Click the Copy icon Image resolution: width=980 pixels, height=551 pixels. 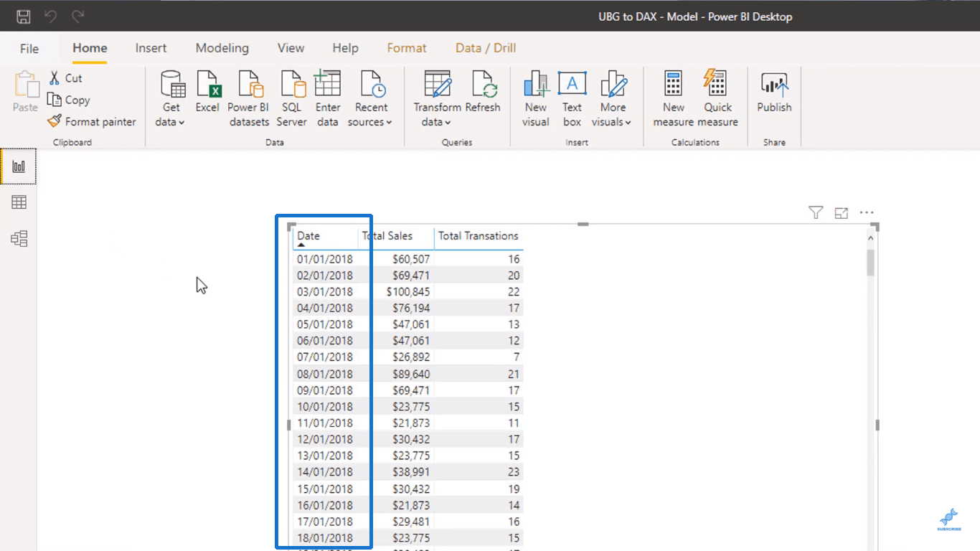(55, 100)
